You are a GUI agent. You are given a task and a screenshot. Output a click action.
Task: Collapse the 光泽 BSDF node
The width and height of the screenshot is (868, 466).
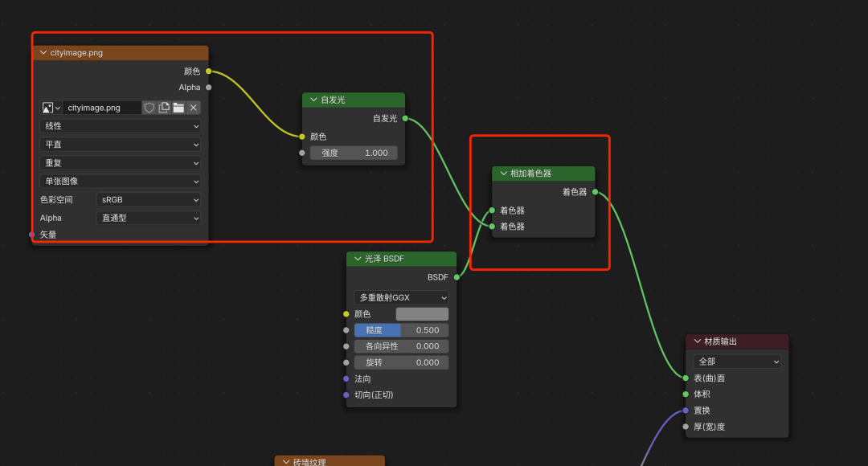[x=358, y=259]
